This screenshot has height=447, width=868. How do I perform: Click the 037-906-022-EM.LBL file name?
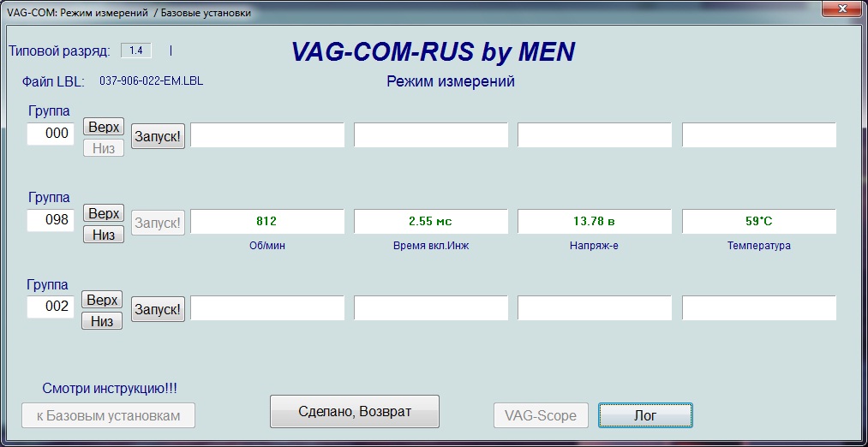click(x=151, y=80)
